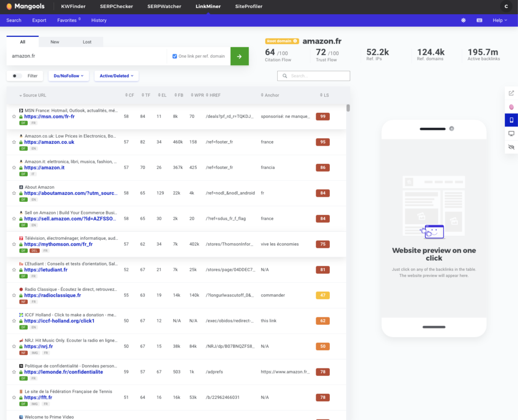
Task: Click the pink circle icon in side panel
Action: coord(511,107)
